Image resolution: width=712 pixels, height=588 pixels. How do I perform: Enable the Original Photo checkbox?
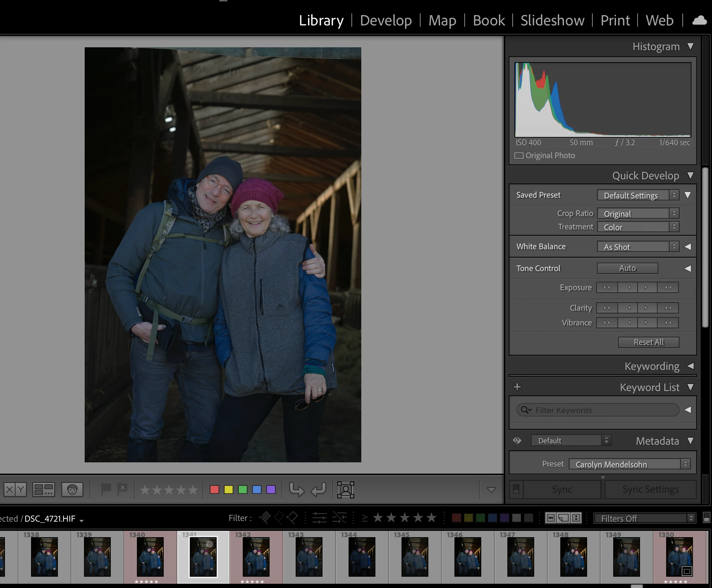[519, 156]
